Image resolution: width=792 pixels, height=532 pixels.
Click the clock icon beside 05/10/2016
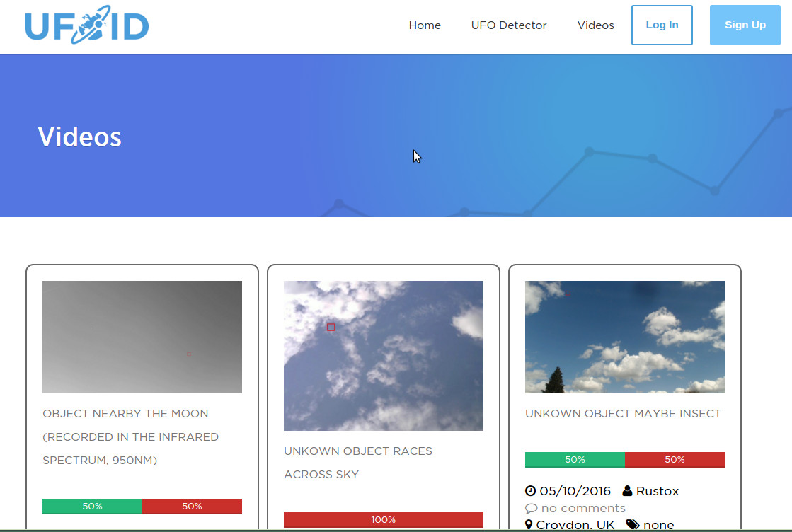[530, 490]
